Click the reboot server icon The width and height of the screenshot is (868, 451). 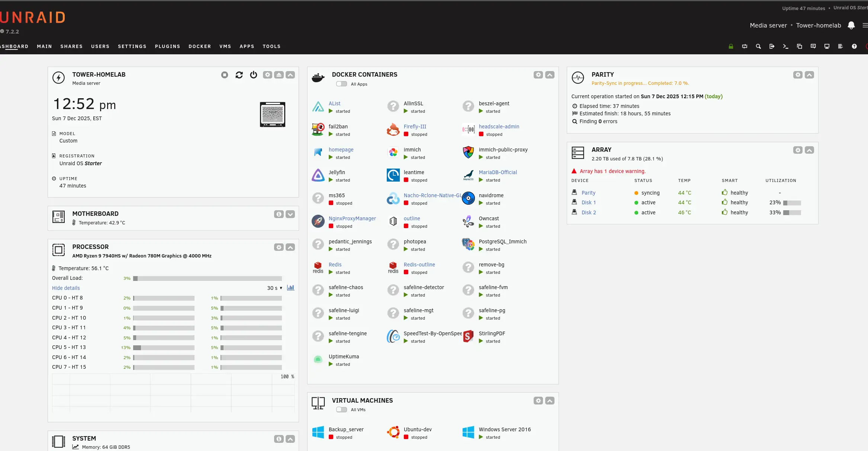[x=239, y=75]
